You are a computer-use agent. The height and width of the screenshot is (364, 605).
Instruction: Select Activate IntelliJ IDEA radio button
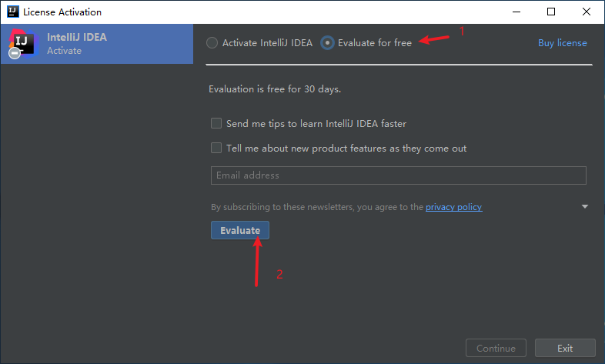pos(212,43)
